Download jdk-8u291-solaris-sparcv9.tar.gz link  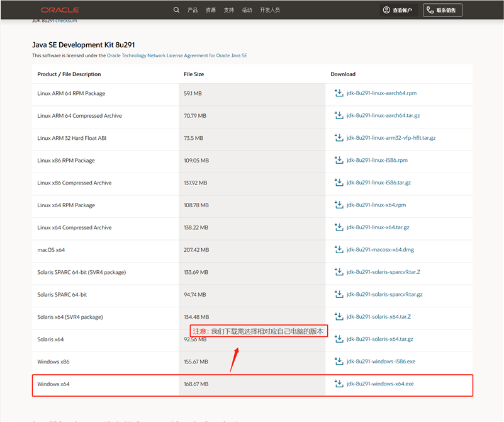(x=384, y=294)
